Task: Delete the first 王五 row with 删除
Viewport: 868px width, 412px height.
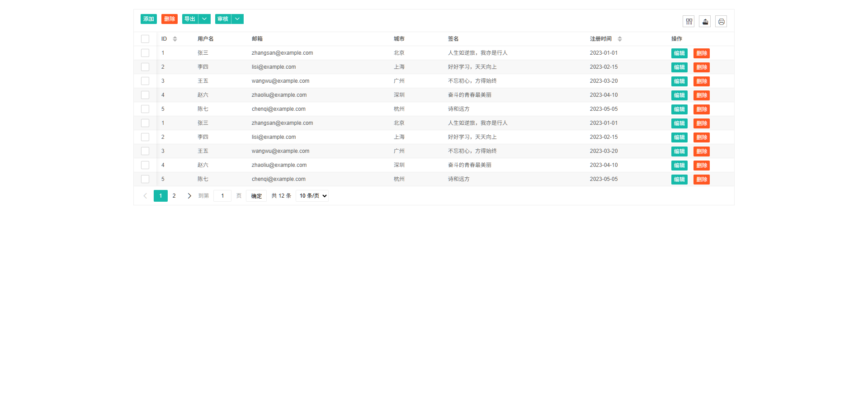Action: (702, 81)
